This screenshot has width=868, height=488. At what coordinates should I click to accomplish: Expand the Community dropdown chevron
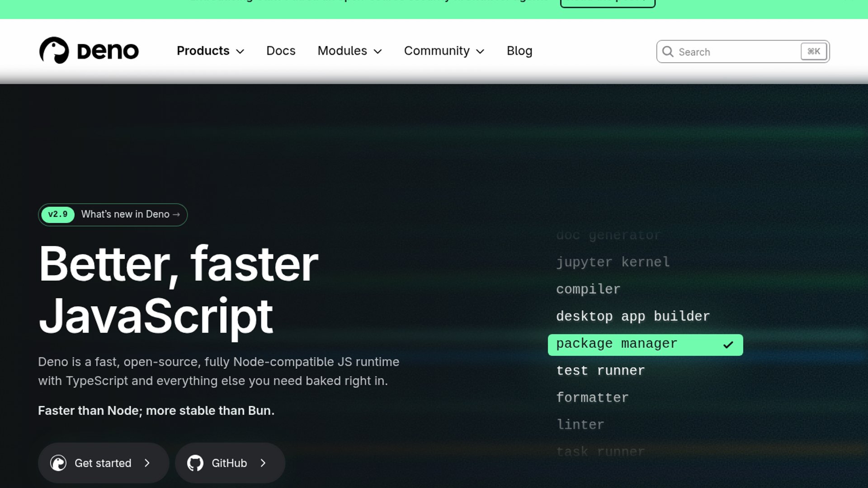click(x=481, y=52)
